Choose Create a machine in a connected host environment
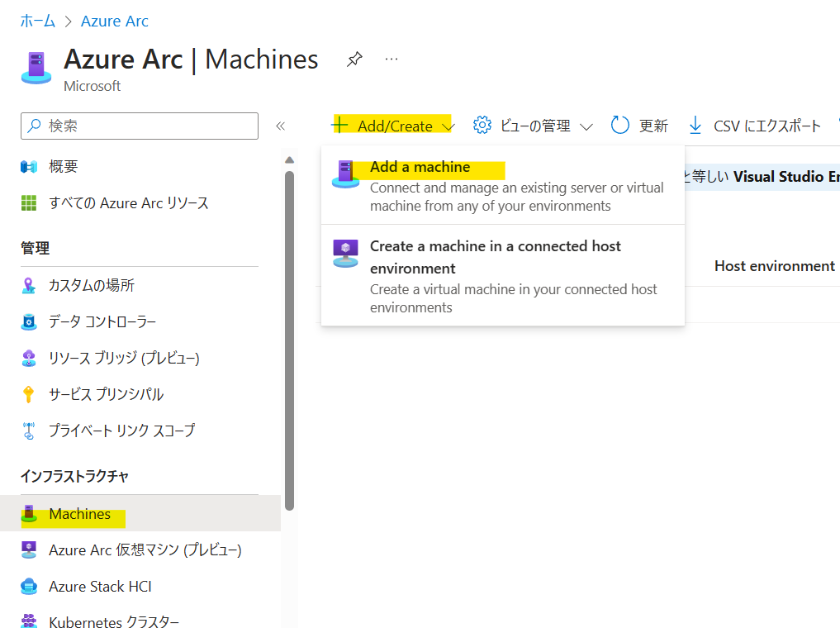 503,275
